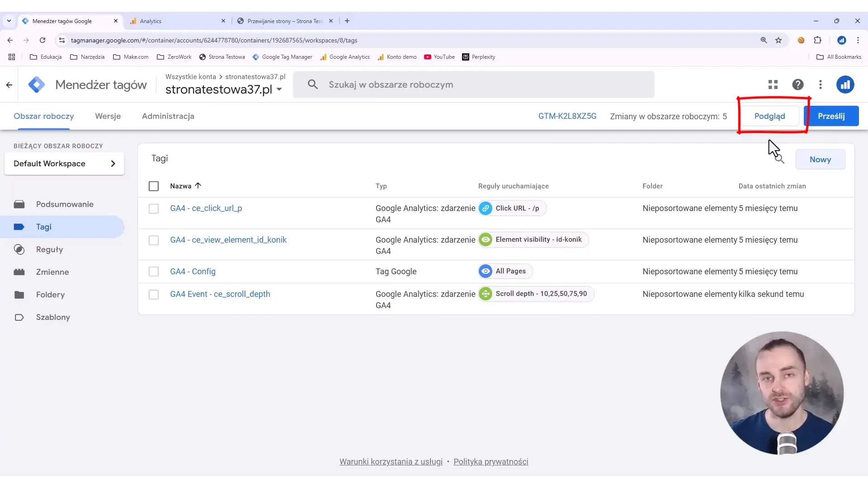Open a new browser tab
This screenshot has height=488, width=868.
click(347, 21)
